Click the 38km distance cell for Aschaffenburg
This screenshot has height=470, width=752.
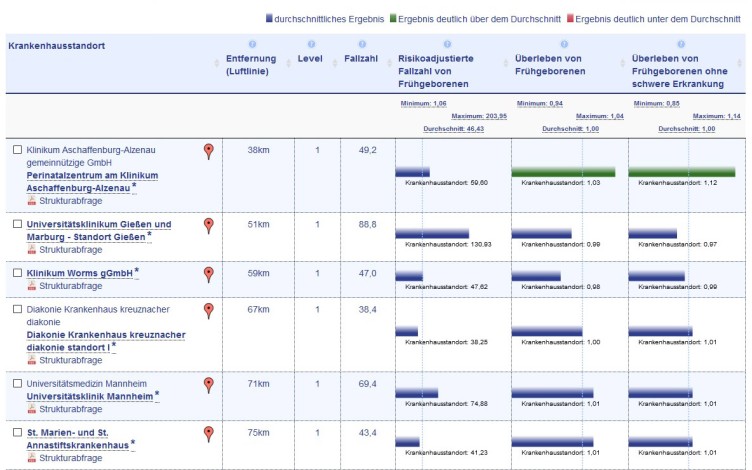[258, 150]
